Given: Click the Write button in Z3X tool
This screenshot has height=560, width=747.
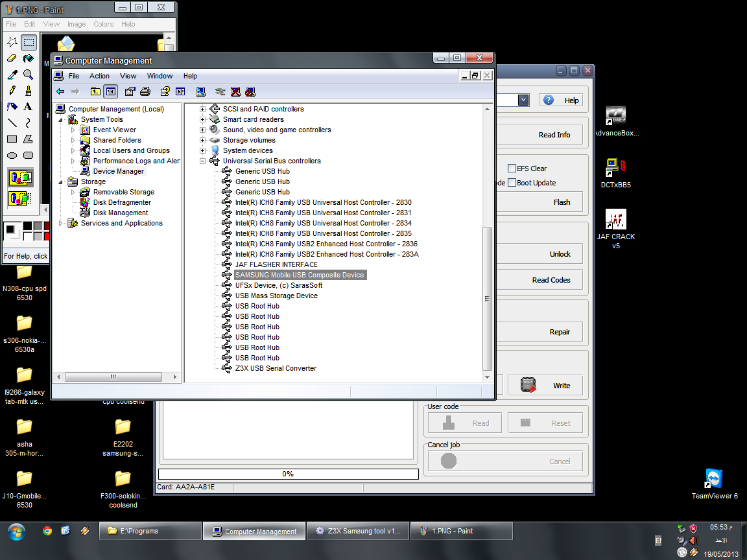Looking at the screenshot, I should coord(545,385).
